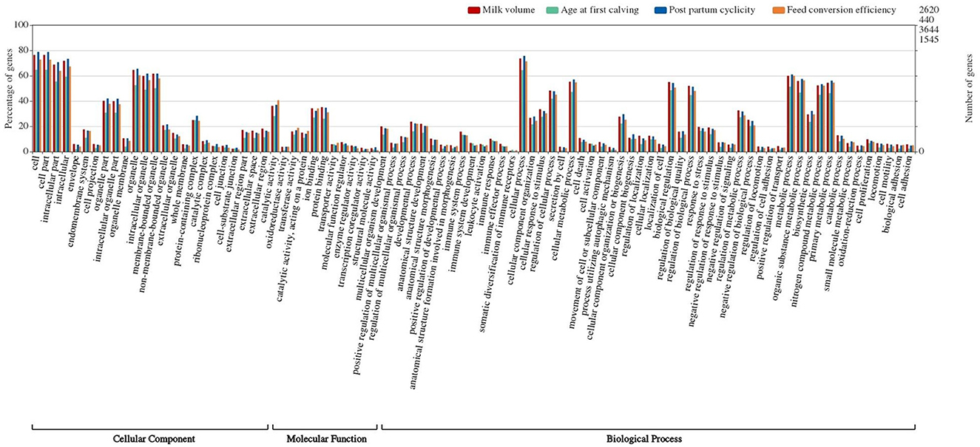Click the 'ion binding' category label
The image size is (980, 447).
(312, 178)
